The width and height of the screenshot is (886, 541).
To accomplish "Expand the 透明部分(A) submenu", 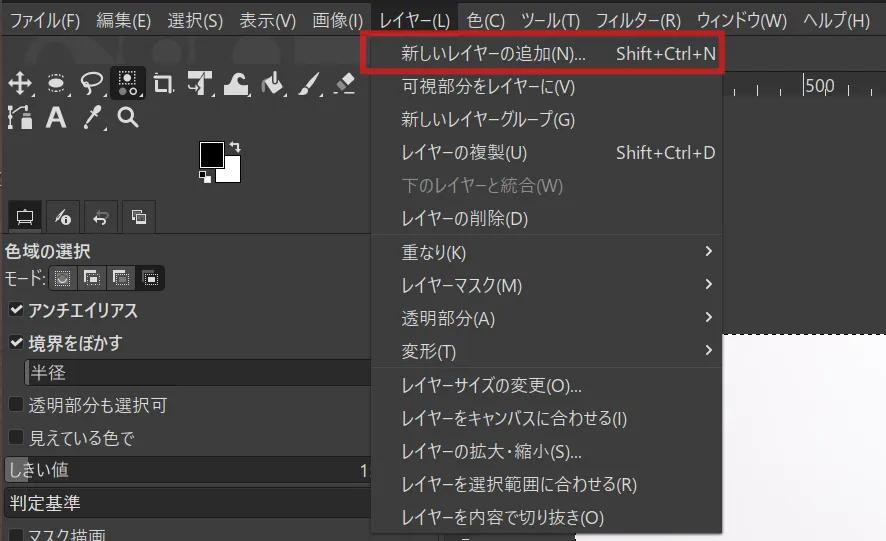I will [x=547, y=318].
